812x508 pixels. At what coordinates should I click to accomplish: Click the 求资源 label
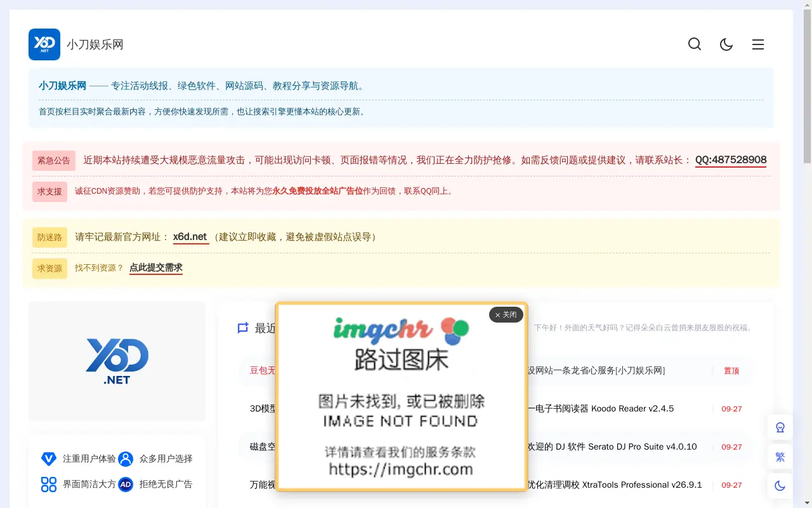coord(49,268)
